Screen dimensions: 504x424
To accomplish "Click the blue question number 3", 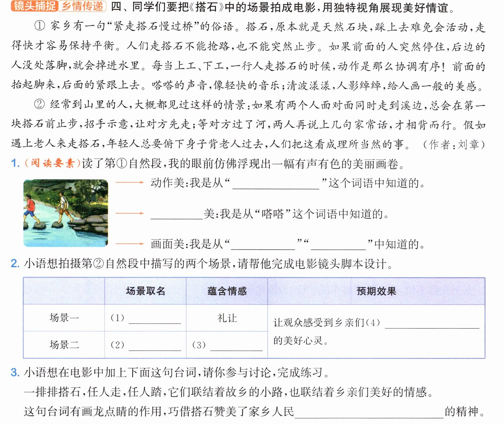I will pyautogui.click(x=15, y=373).
